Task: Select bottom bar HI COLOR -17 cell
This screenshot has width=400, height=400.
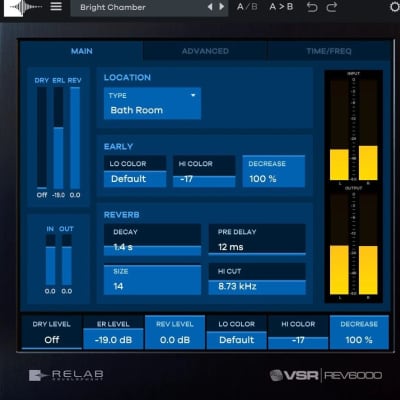Action: coord(298,332)
